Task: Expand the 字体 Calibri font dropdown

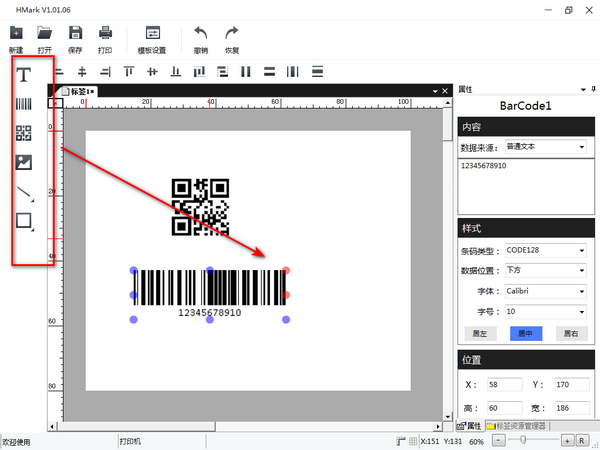Action: (x=545, y=292)
